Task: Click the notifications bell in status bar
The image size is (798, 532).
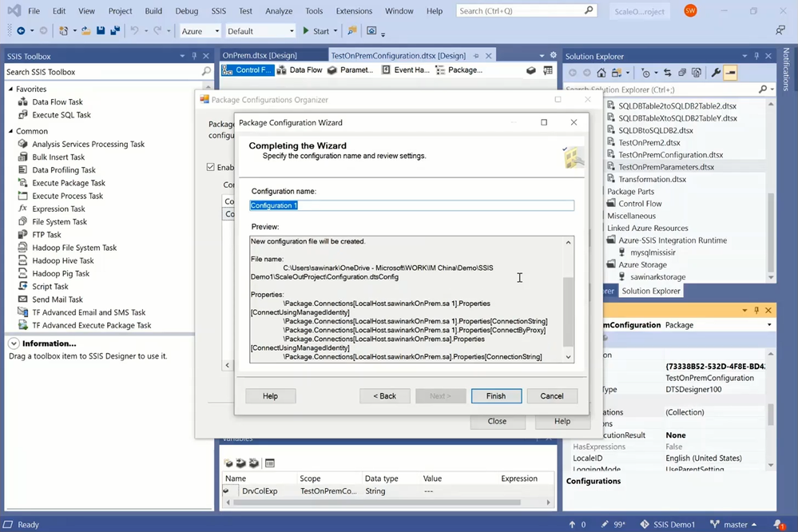Action: (x=778, y=524)
